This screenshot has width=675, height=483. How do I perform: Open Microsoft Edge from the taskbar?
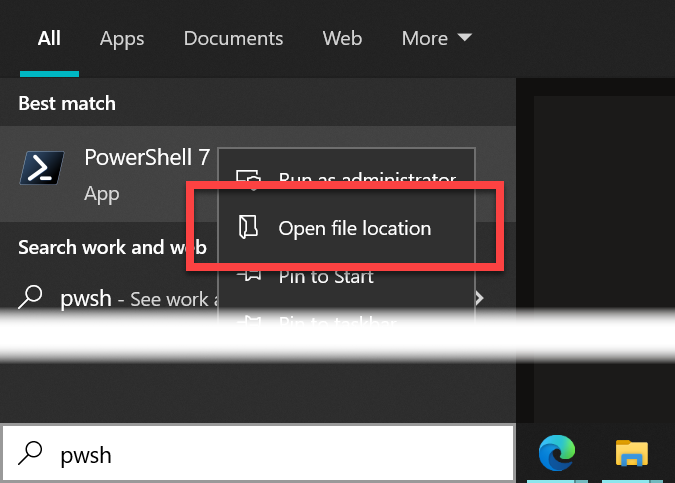tap(557, 453)
